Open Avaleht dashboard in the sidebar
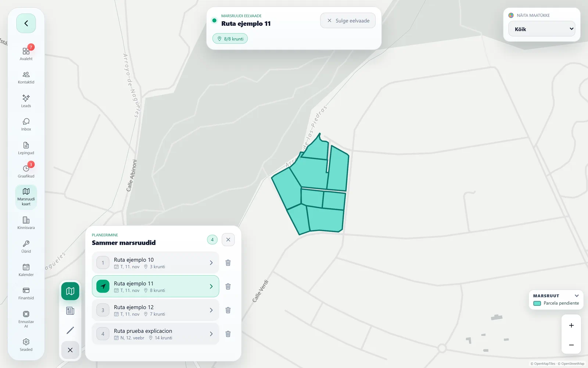This screenshot has height=368, width=588. [x=26, y=53]
